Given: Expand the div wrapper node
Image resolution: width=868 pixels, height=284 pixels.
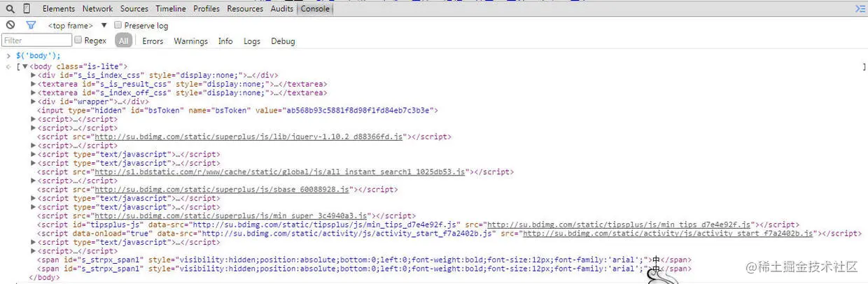Looking at the screenshot, I should click(x=34, y=101).
